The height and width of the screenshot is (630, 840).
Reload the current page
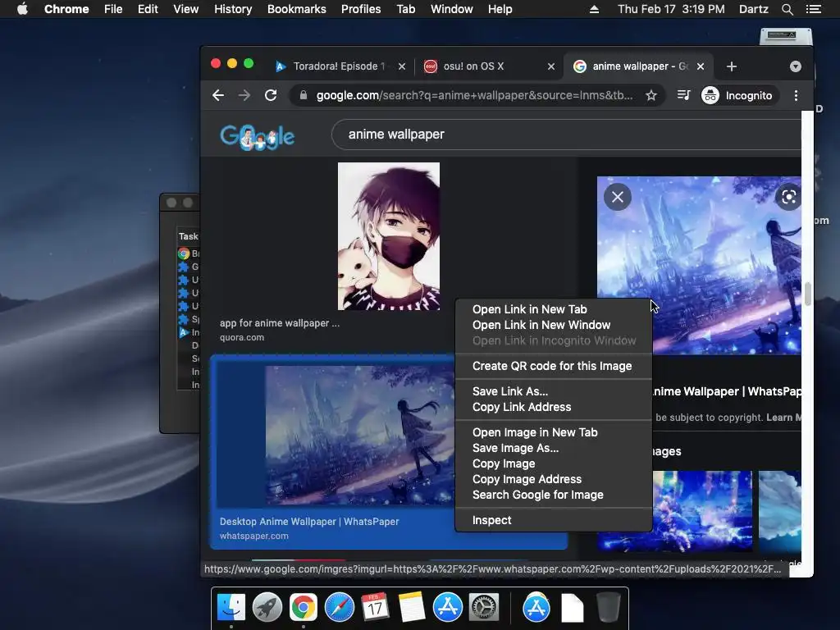click(271, 95)
